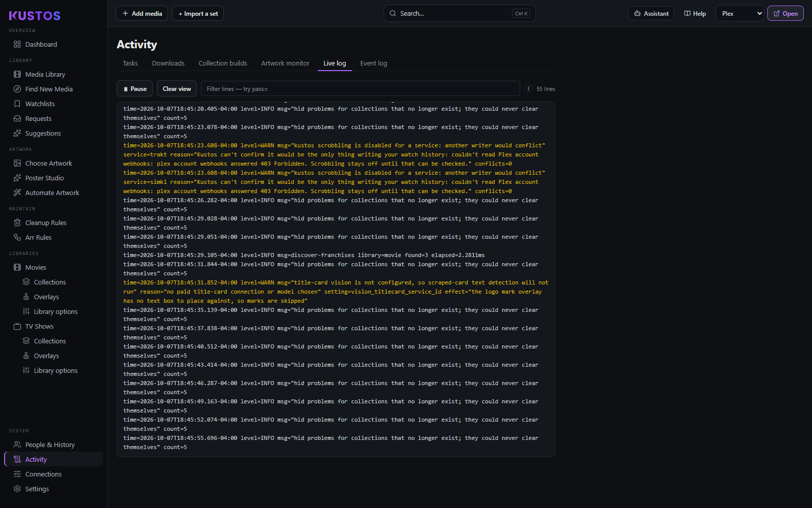Image resolution: width=812 pixels, height=508 pixels.
Task: Click the Import a set button
Action: (198, 13)
